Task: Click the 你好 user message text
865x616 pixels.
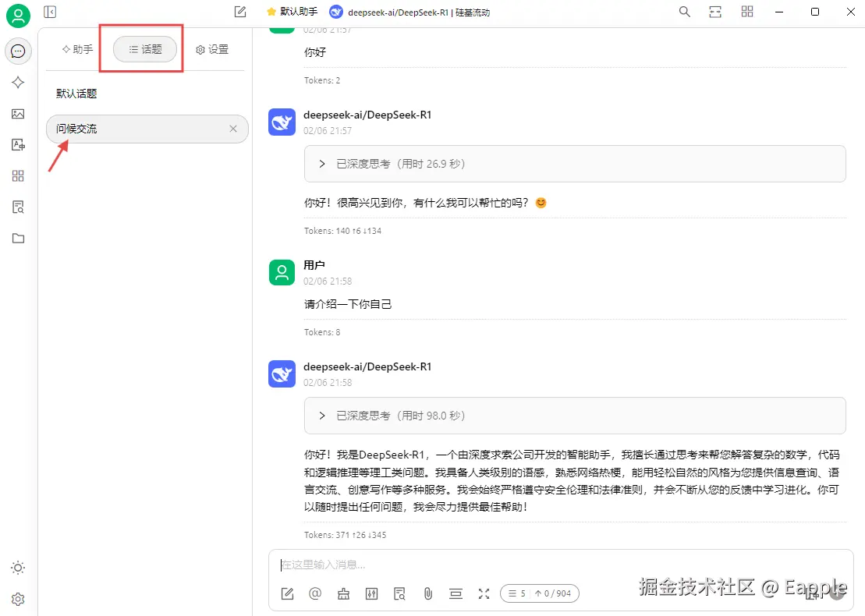Action: pyautogui.click(x=315, y=52)
